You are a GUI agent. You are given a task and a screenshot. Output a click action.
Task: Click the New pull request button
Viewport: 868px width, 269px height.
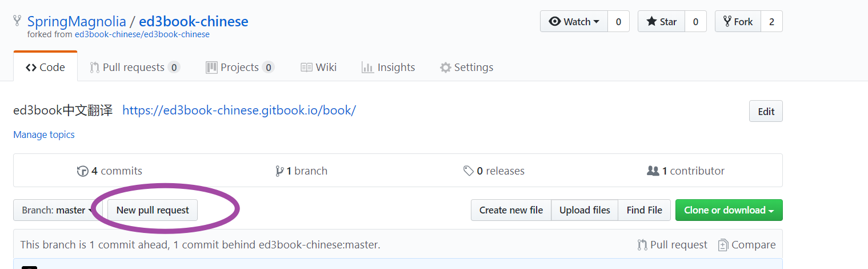point(153,210)
